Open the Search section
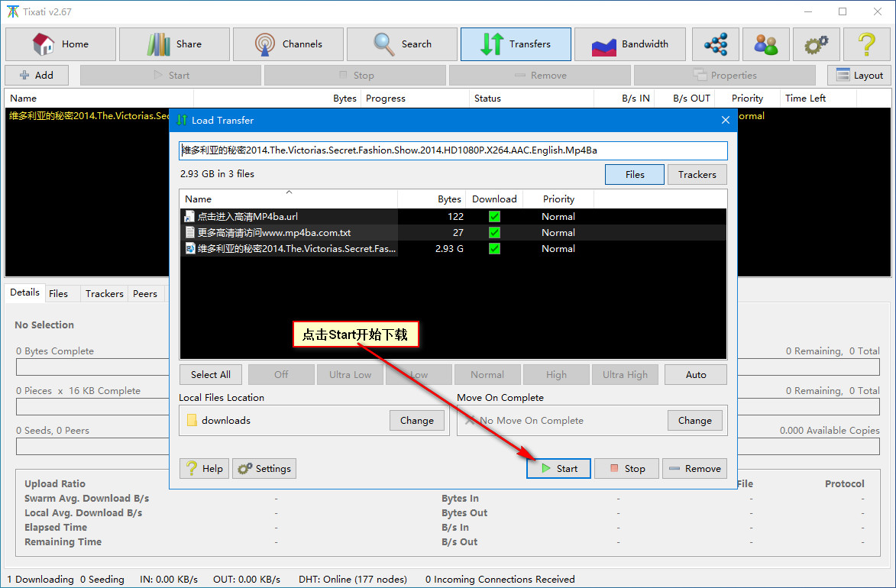Image resolution: width=896 pixels, height=588 pixels. tap(402, 44)
